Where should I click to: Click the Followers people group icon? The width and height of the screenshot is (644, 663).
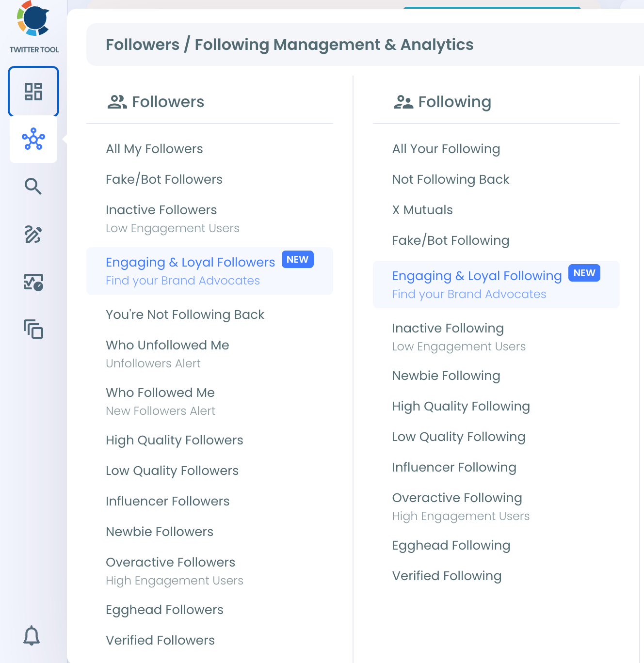[x=117, y=102]
